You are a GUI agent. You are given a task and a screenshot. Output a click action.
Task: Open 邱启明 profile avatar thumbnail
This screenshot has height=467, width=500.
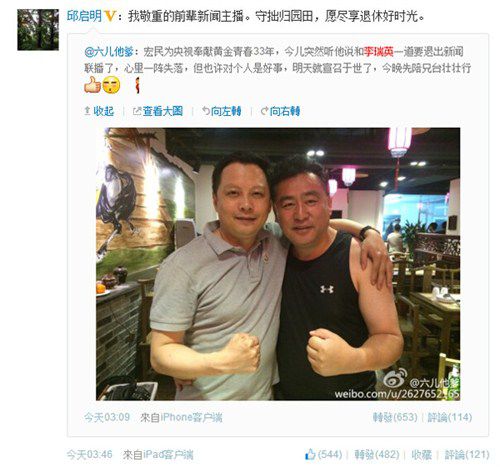point(38,30)
